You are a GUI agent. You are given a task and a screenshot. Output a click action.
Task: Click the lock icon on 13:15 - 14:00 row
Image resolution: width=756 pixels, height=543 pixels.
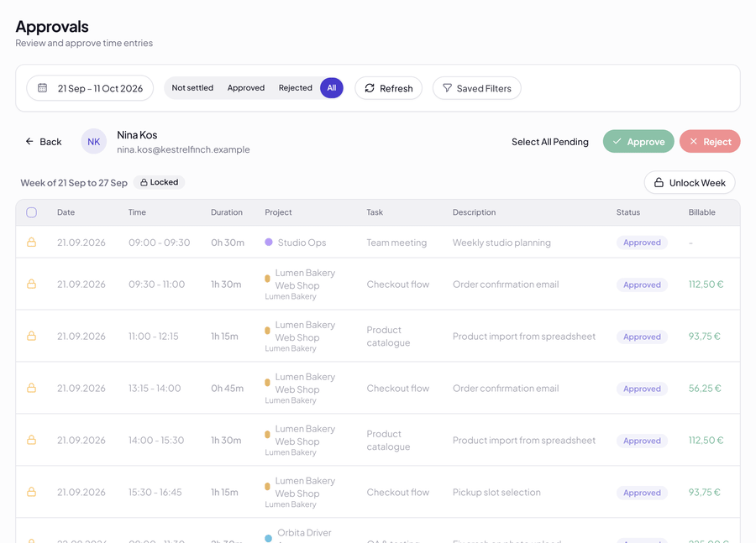pos(31,388)
